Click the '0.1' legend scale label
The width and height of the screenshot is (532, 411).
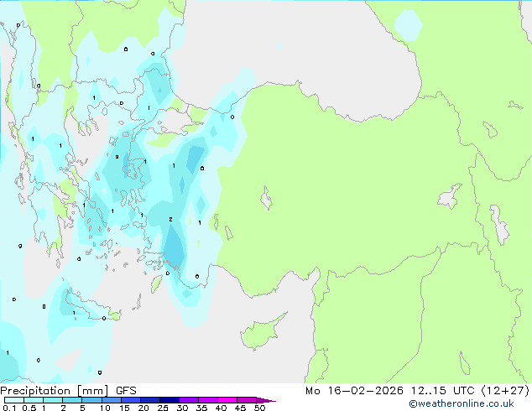[x=9, y=408]
